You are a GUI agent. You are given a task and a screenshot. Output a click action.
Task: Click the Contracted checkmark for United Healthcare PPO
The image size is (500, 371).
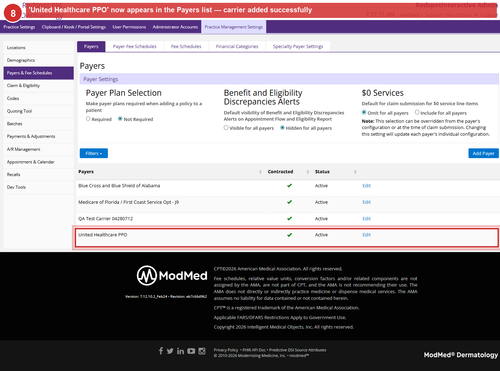pos(289,235)
